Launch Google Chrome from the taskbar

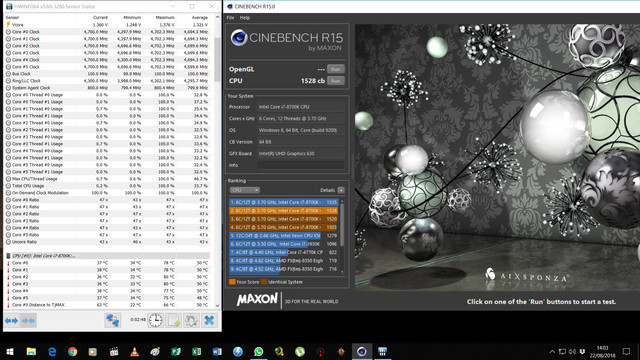pos(72,351)
